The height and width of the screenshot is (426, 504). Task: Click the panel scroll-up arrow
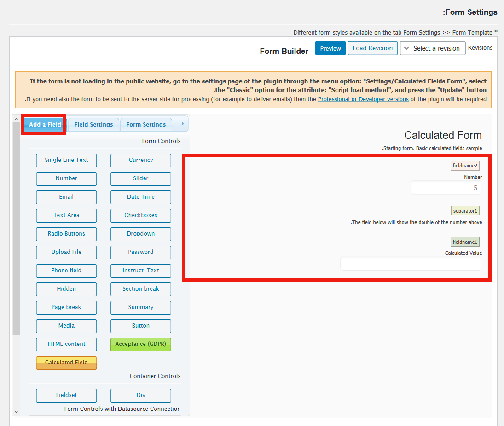[x=17, y=119]
